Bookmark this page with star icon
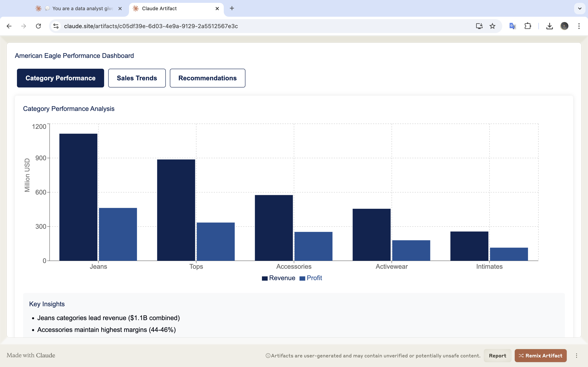The image size is (588, 367). [x=492, y=26]
